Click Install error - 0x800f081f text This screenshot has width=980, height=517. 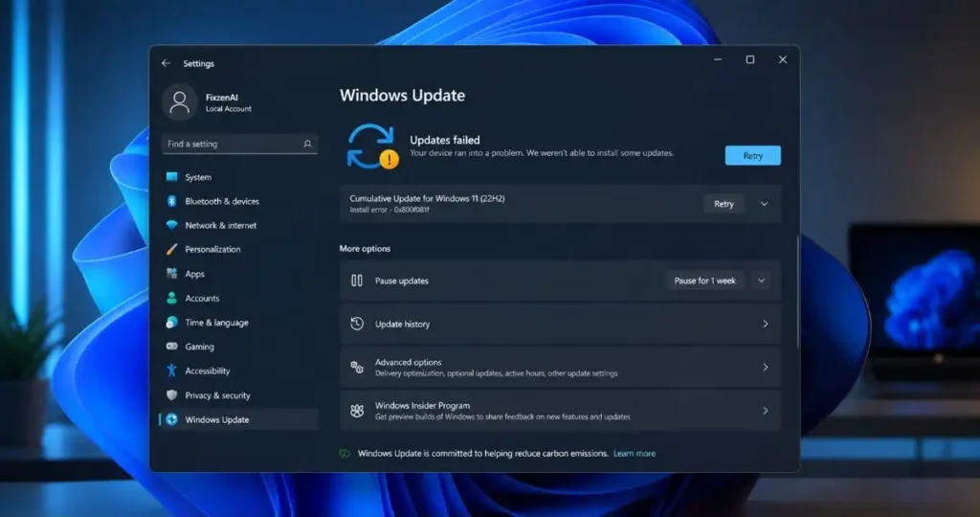click(390, 210)
